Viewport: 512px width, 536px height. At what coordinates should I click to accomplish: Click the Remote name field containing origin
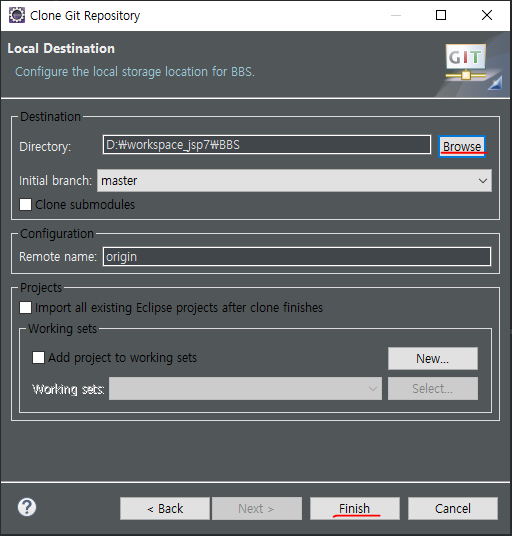click(x=297, y=256)
